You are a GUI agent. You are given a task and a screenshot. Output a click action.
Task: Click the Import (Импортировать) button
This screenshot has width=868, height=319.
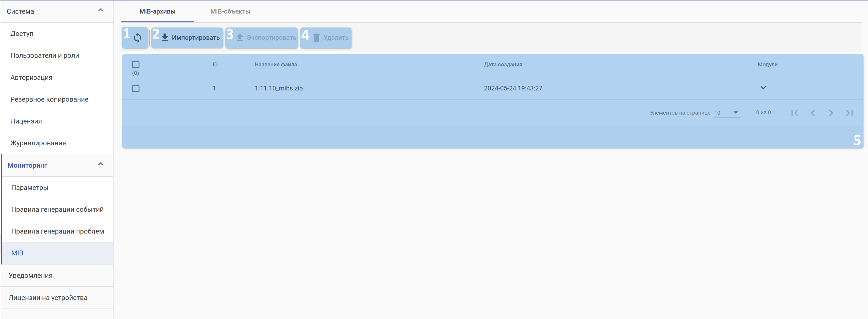[190, 38]
